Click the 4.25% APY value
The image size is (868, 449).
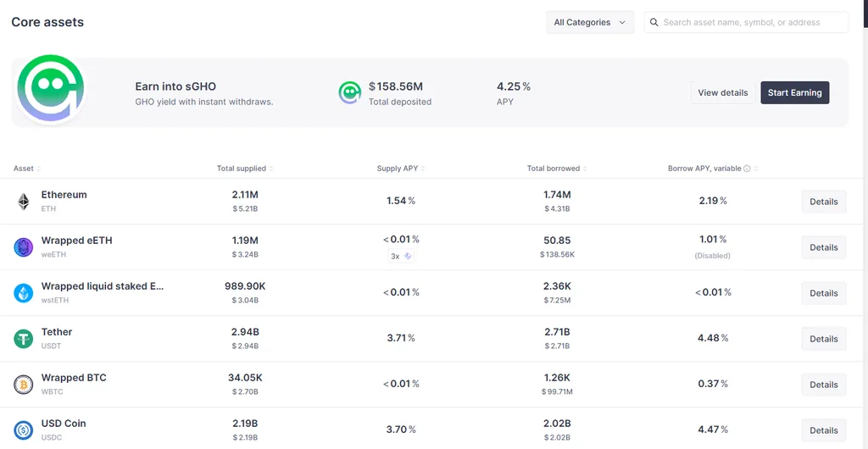pyautogui.click(x=513, y=86)
